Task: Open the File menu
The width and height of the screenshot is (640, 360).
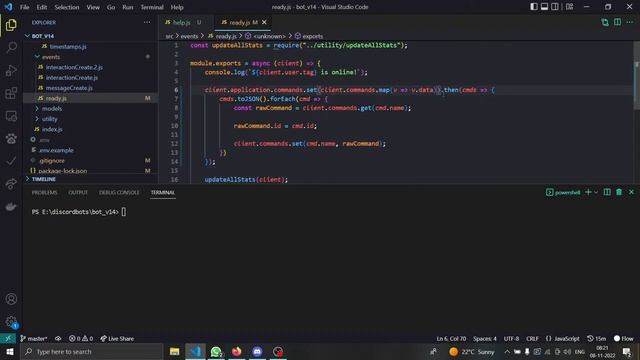Action: coord(24,7)
